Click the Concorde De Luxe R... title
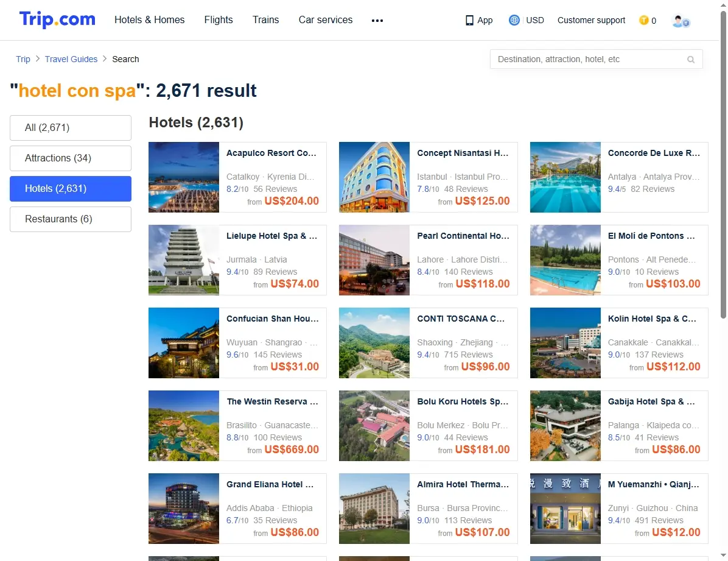Viewport: 728px width, 561px height. click(654, 153)
